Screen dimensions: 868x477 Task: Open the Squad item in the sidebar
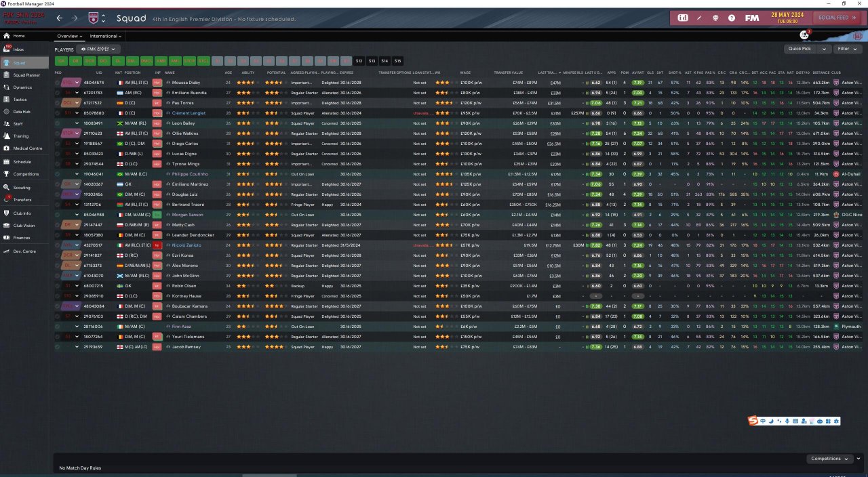point(24,62)
